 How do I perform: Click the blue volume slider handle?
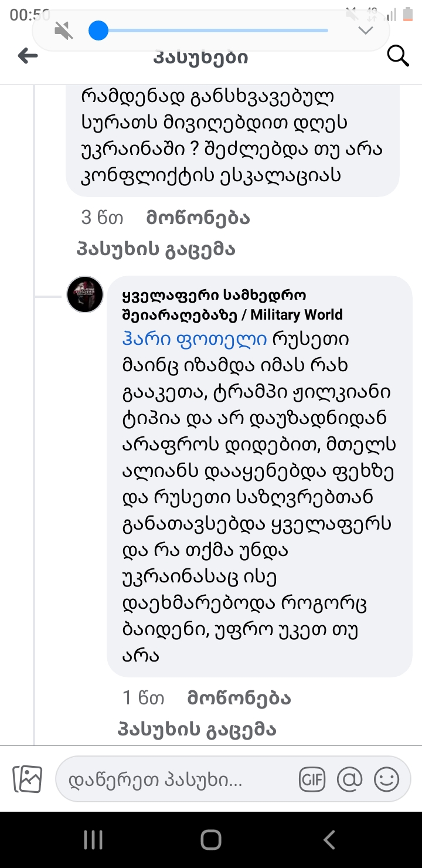(x=98, y=30)
